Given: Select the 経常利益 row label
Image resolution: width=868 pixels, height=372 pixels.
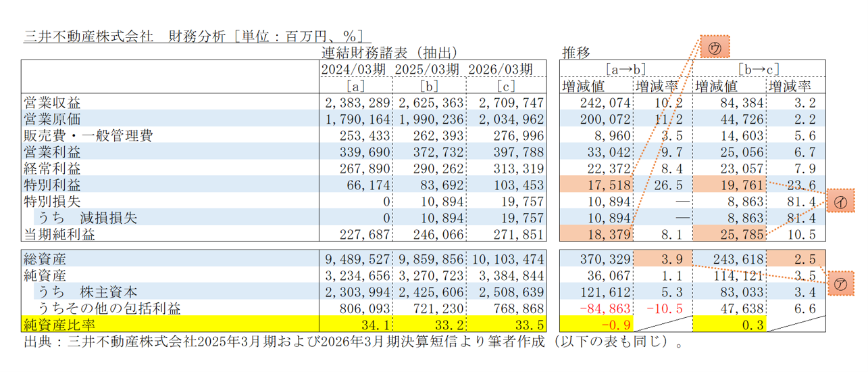Looking at the screenshot, I should coord(51,168).
